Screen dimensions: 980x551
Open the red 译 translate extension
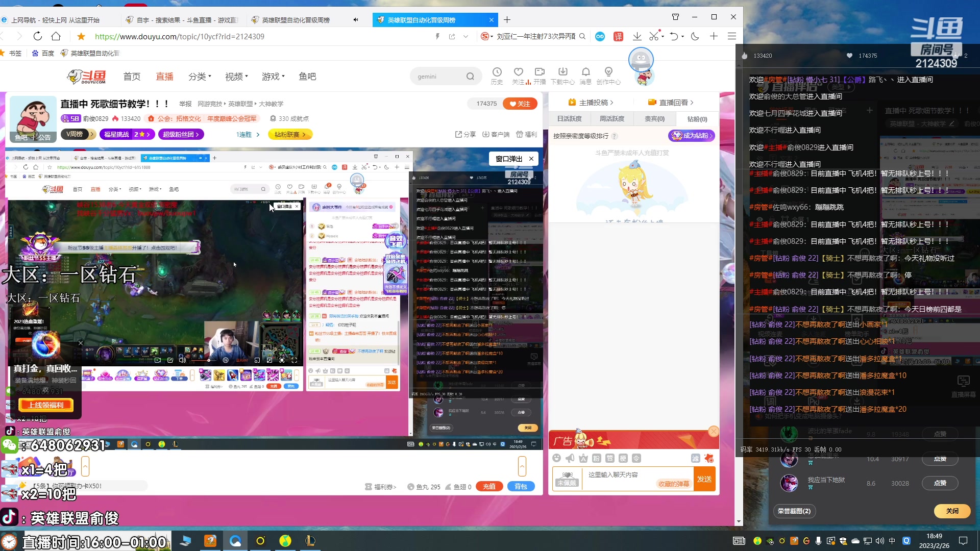[x=618, y=36]
